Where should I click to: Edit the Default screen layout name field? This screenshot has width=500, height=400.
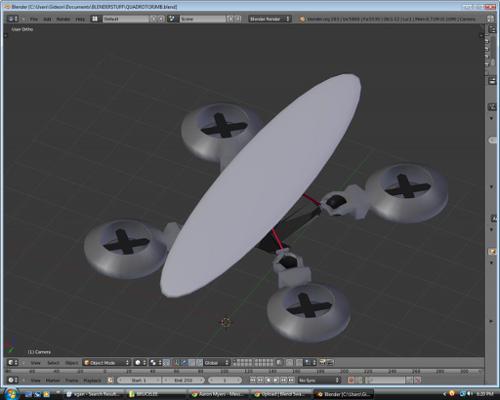(126, 19)
